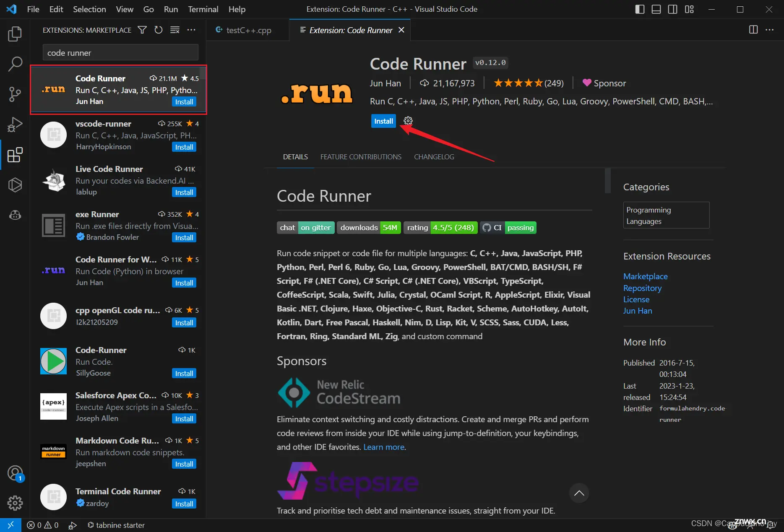The image size is (784, 532).
Task: Click the details pane vertical scrollbar
Action: click(607, 180)
